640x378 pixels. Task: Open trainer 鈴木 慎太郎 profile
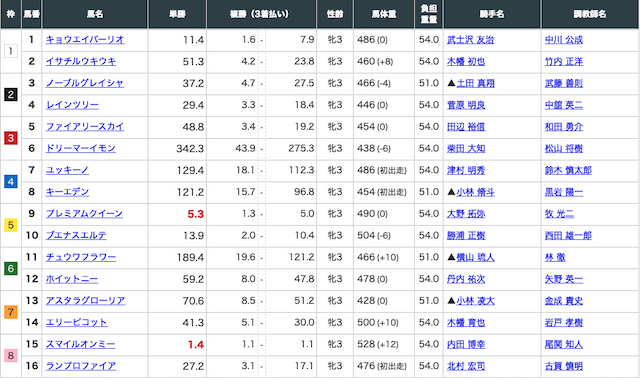pyautogui.click(x=569, y=170)
